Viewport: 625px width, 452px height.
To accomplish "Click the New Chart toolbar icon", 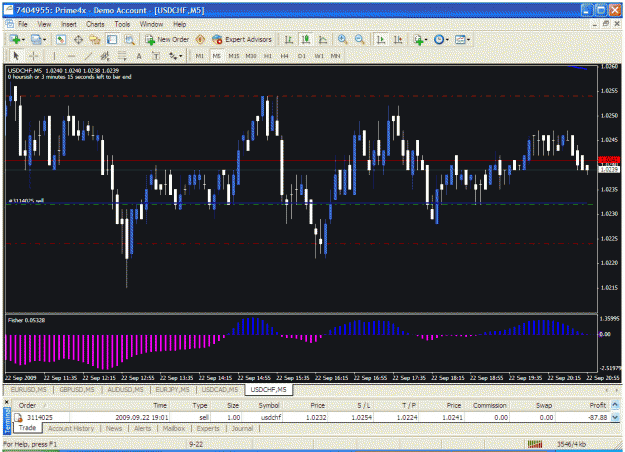I will click(x=15, y=39).
